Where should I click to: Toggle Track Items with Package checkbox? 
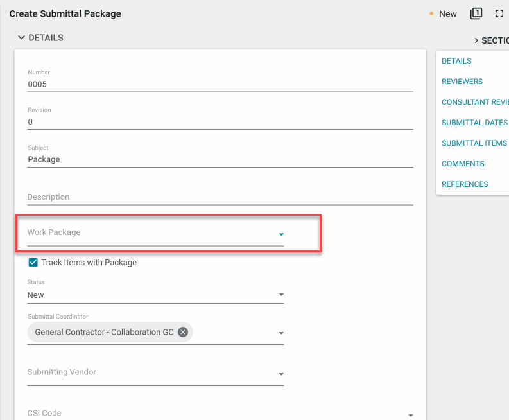point(33,262)
